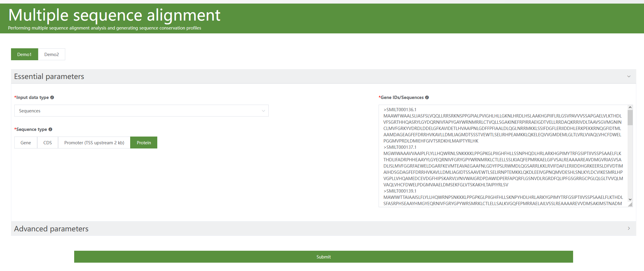Click the textarea vertical scrollbar thumb
Screen dimensions: 644x271
tap(630, 117)
